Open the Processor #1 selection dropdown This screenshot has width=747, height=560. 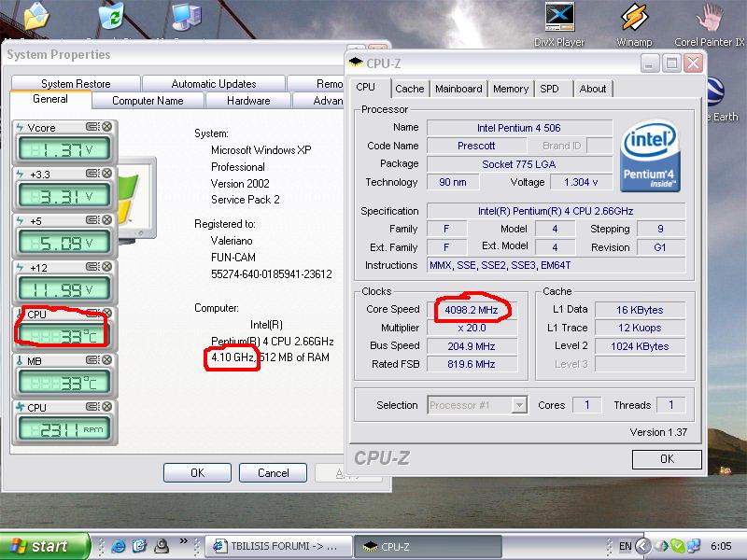pyautogui.click(x=519, y=405)
